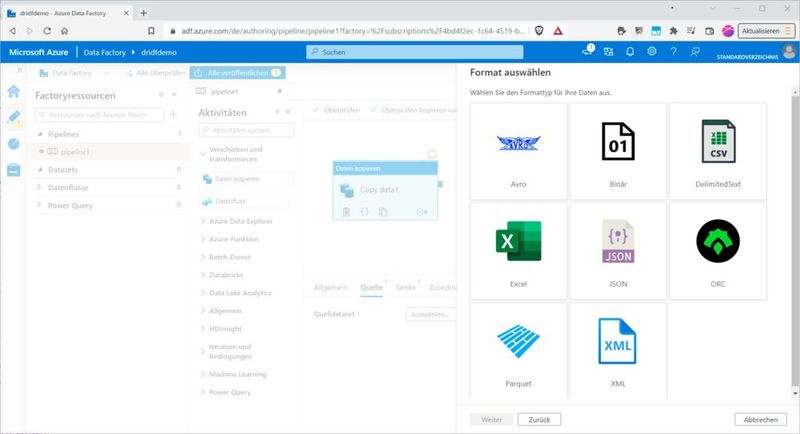Collapse Verschieben und transformieren group

(203, 154)
